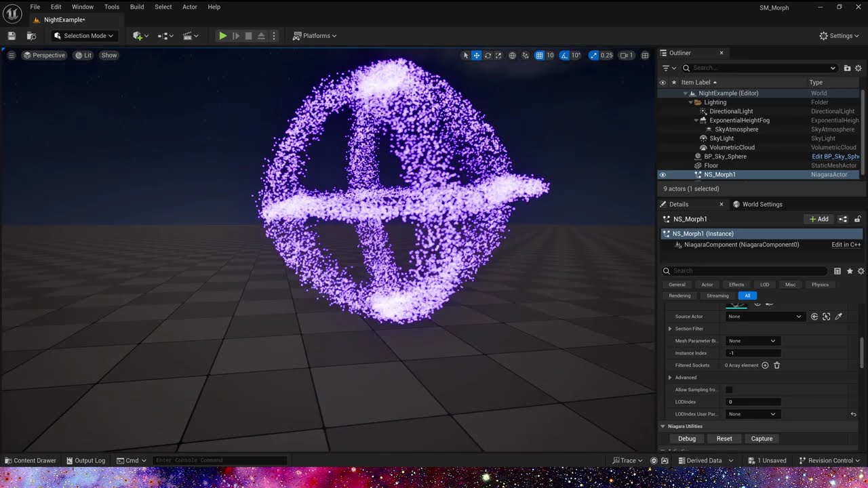Open the Tools menu
This screenshot has height=488, width=868.
[x=112, y=7]
